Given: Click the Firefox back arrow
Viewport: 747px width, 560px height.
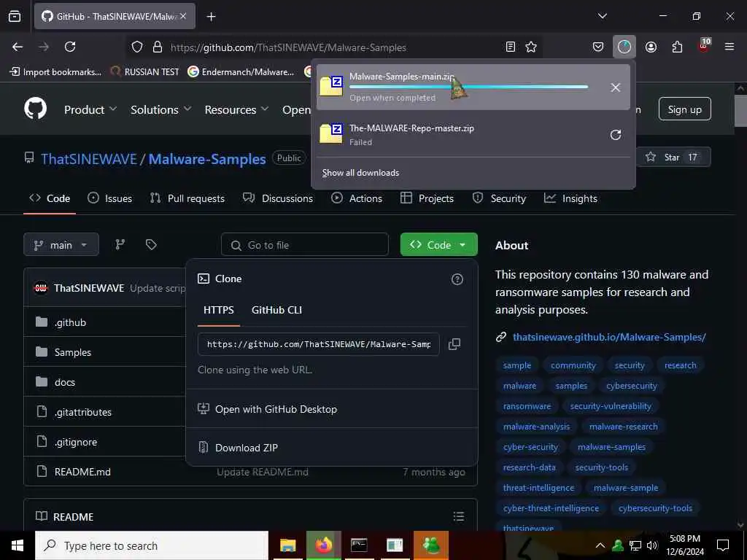Looking at the screenshot, I should point(18,47).
